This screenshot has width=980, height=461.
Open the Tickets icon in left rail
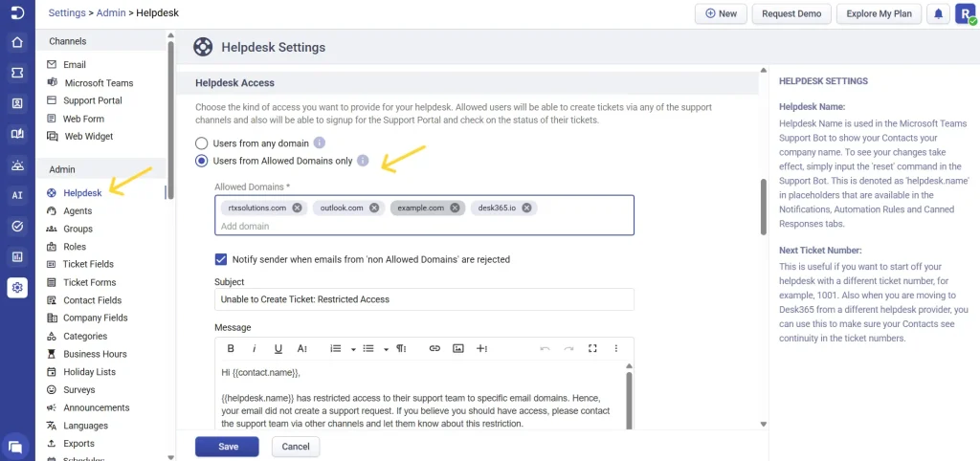[x=17, y=73]
